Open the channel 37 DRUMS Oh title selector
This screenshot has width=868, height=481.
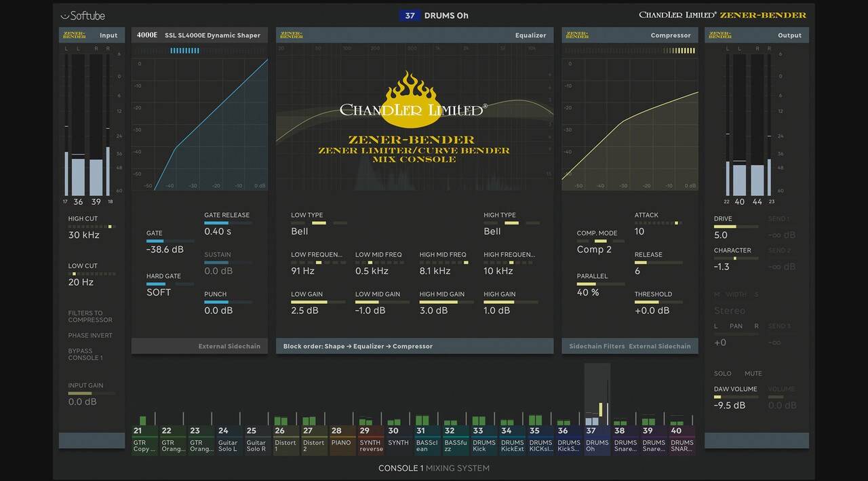coord(434,15)
